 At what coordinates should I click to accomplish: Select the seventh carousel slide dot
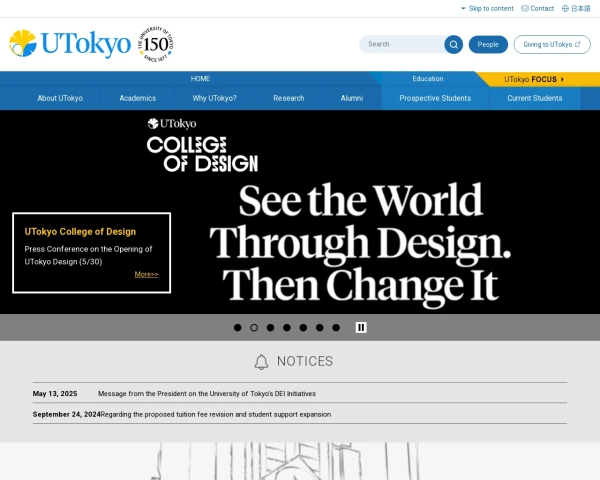(x=336, y=328)
